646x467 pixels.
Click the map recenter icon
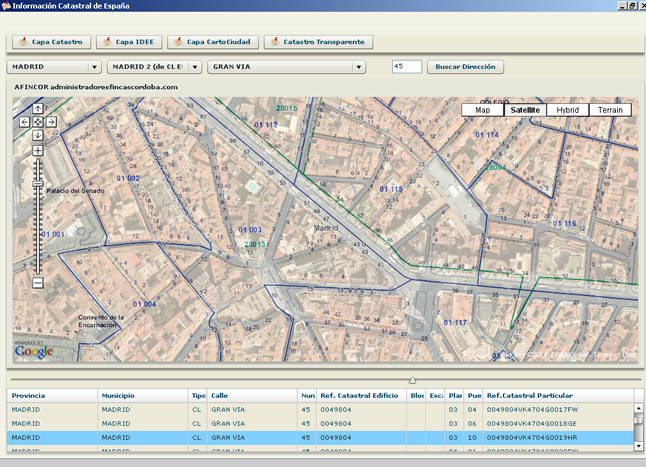coord(38,122)
